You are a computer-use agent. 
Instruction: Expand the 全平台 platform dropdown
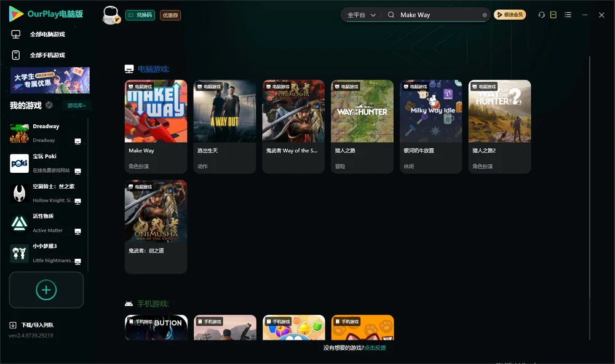click(361, 15)
